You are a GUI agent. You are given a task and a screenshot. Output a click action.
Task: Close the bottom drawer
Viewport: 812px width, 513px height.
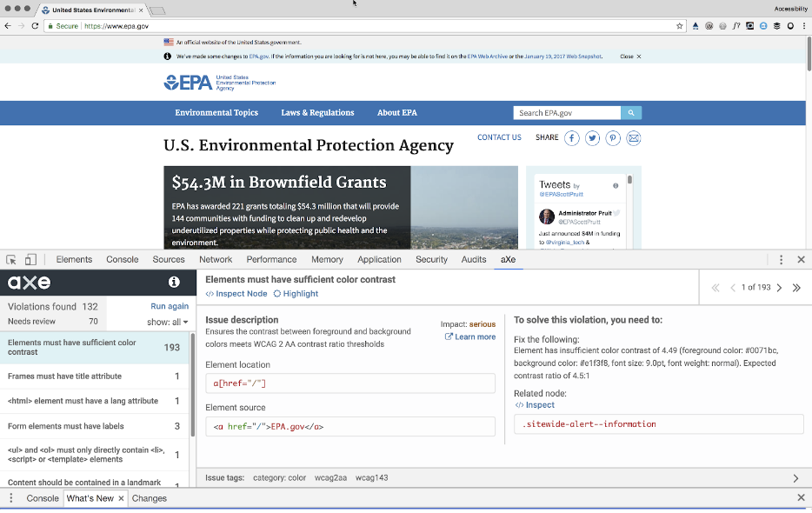[801, 498]
